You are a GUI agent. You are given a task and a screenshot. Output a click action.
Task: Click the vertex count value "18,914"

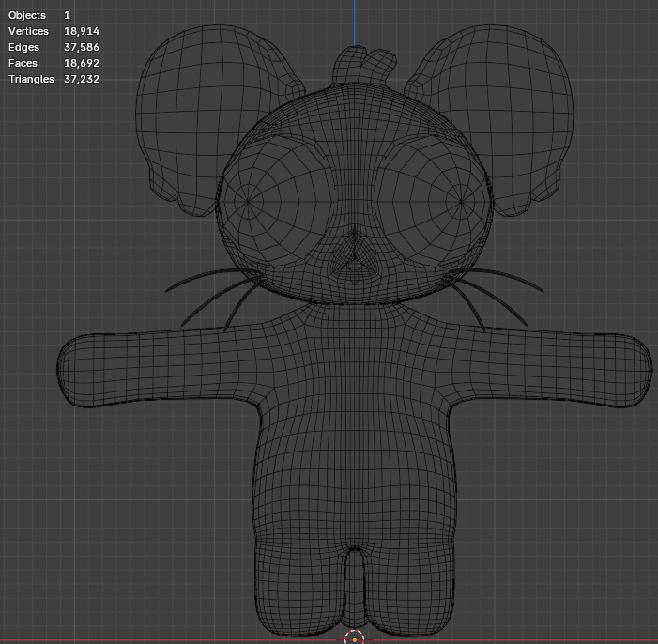point(82,31)
